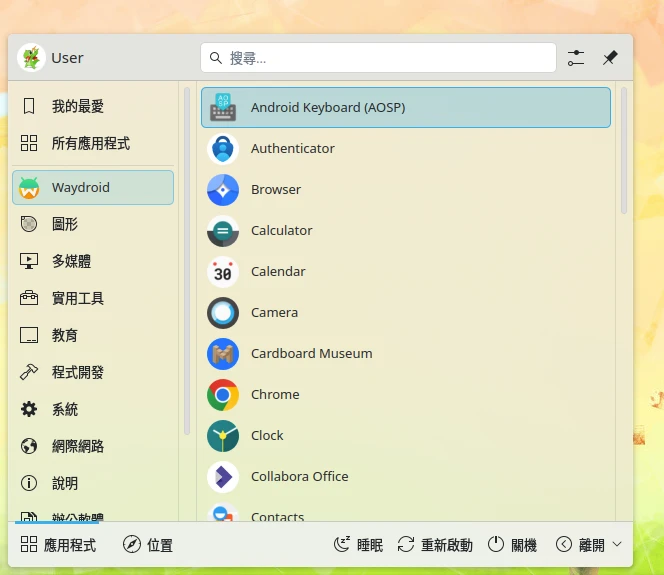Open the Cardboard Museum icon
The width and height of the screenshot is (664, 575).
point(223,354)
